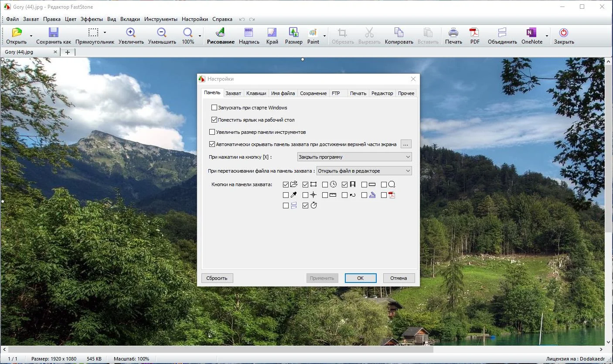The height and width of the screenshot is (364, 613).
Task: Send image to Paint via toolbar icon
Action: click(313, 32)
